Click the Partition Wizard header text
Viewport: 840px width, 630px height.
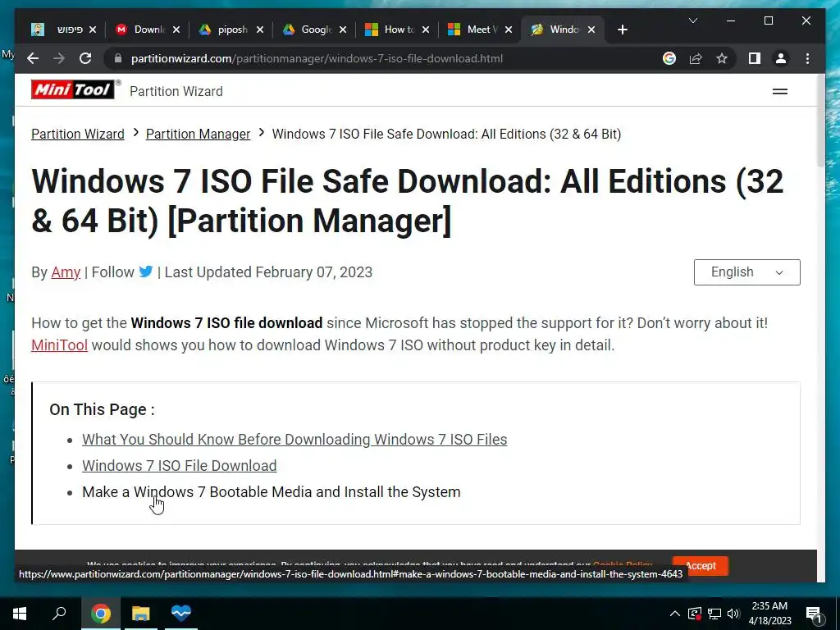[176, 92]
